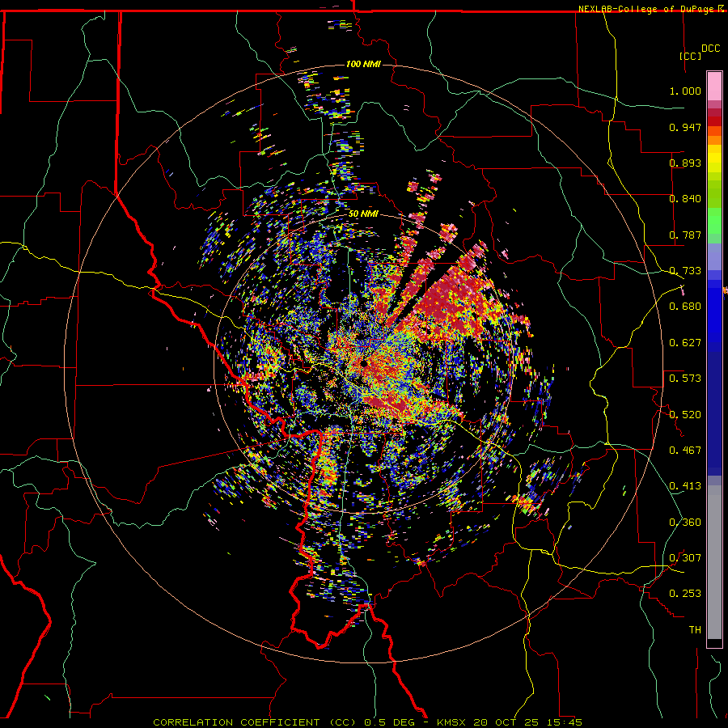Select the 0.307 legend value

tap(685, 557)
